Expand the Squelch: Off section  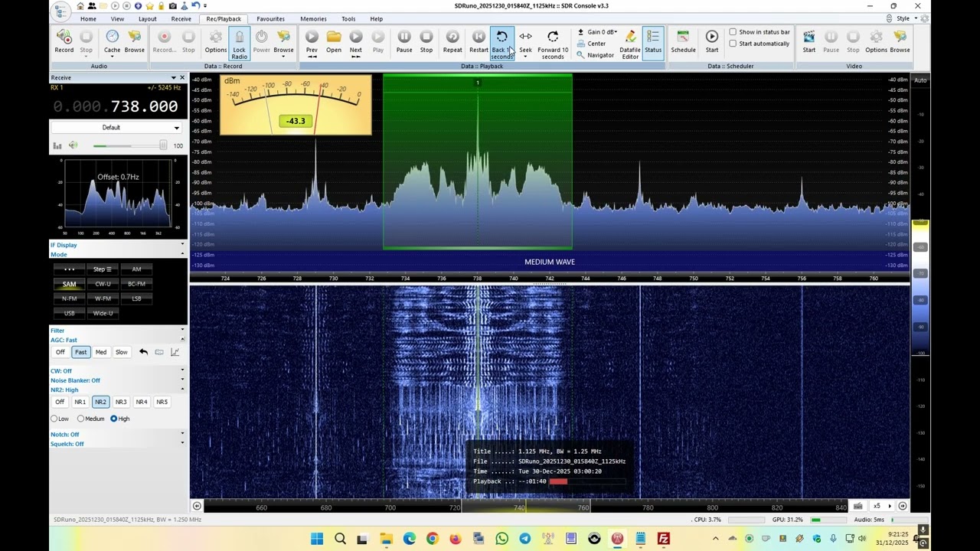117,444
